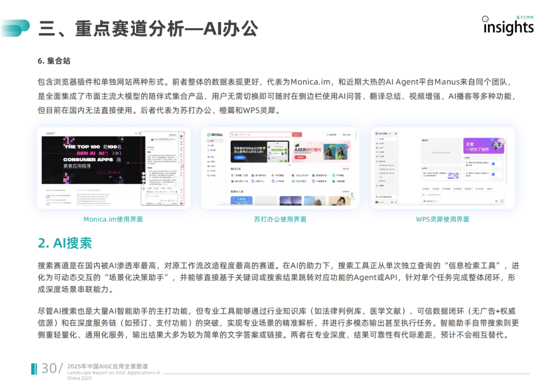This screenshot has height=392, width=555.
Task: Open the Monica.im interface screenshot
Action: [113, 168]
